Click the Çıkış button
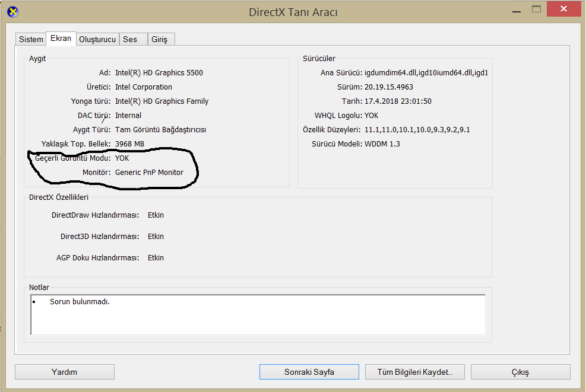This screenshot has height=392, width=586. point(520,372)
